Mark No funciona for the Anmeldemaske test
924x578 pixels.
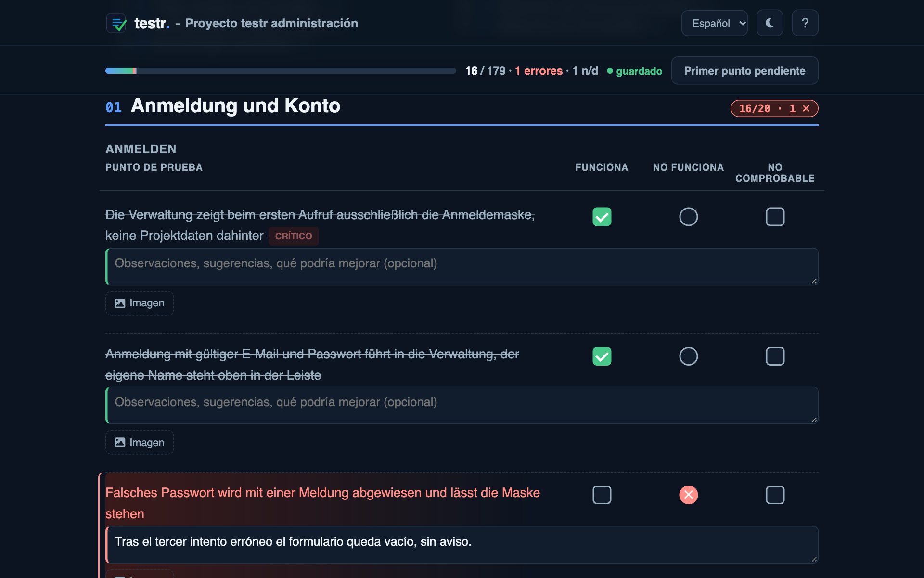point(688,217)
